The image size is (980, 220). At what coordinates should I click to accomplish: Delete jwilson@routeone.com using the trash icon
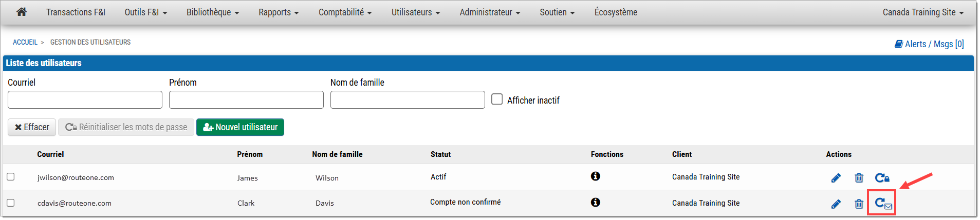coord(859,178)
